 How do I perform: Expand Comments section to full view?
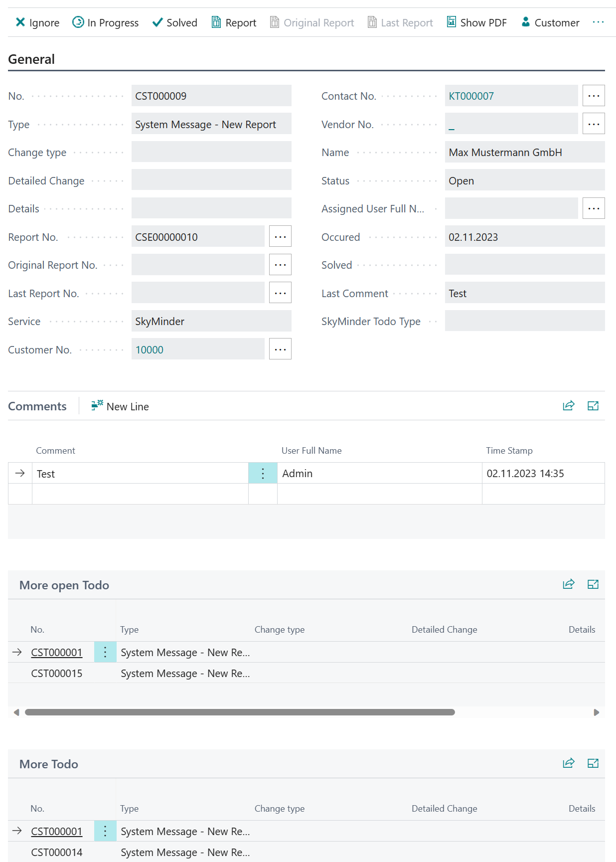(593, 406)
